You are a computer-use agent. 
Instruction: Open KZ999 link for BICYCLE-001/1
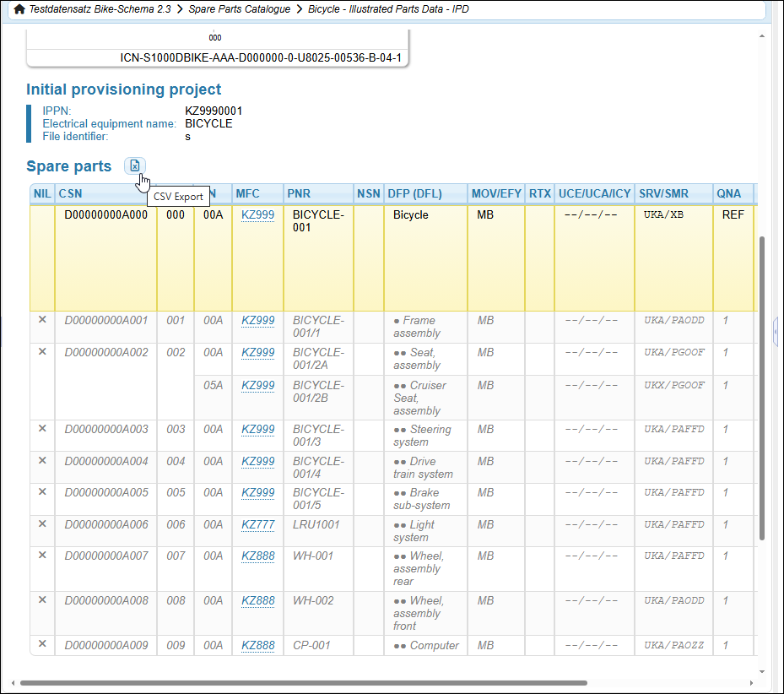pos(257,320)
